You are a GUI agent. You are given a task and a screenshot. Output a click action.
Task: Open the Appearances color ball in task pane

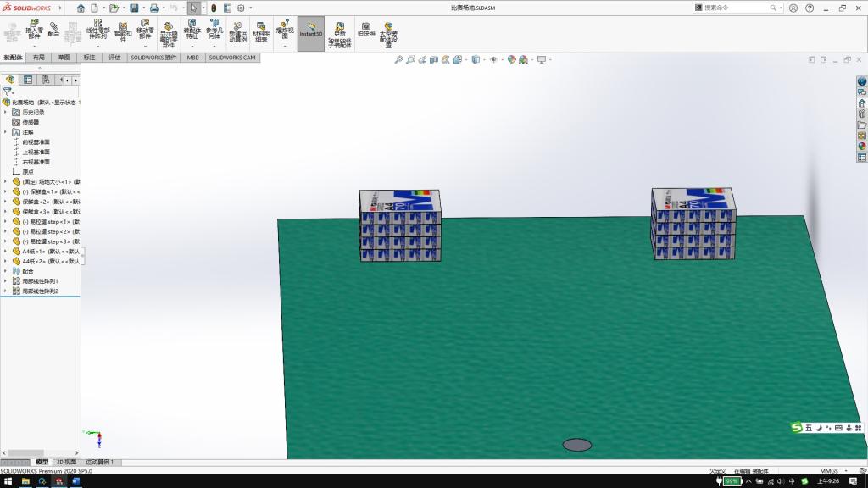(x=862, y=147)
